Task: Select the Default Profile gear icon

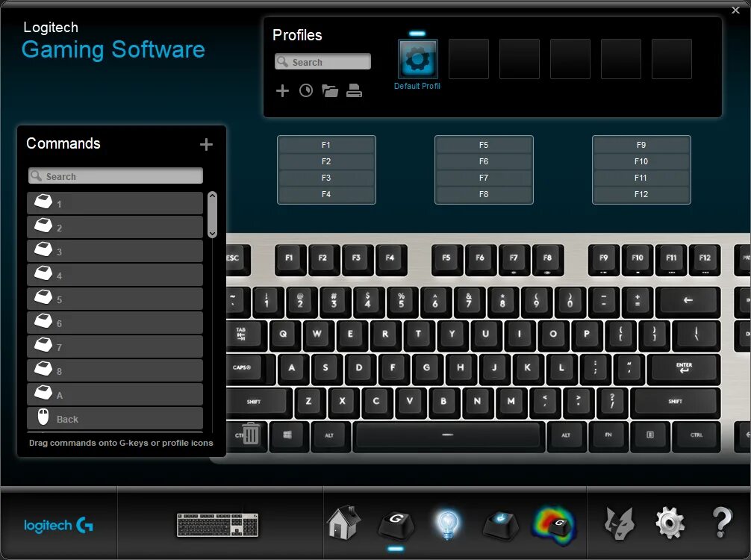Action: click(417, 59)
